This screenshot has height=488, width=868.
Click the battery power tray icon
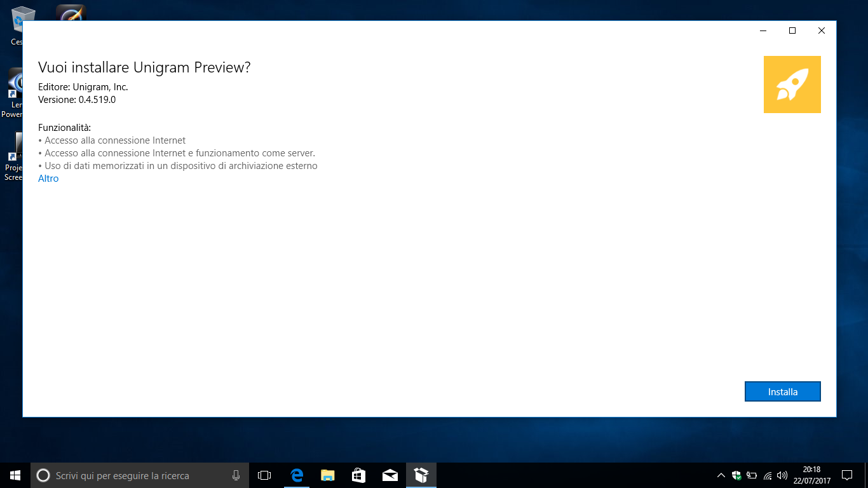752,475
